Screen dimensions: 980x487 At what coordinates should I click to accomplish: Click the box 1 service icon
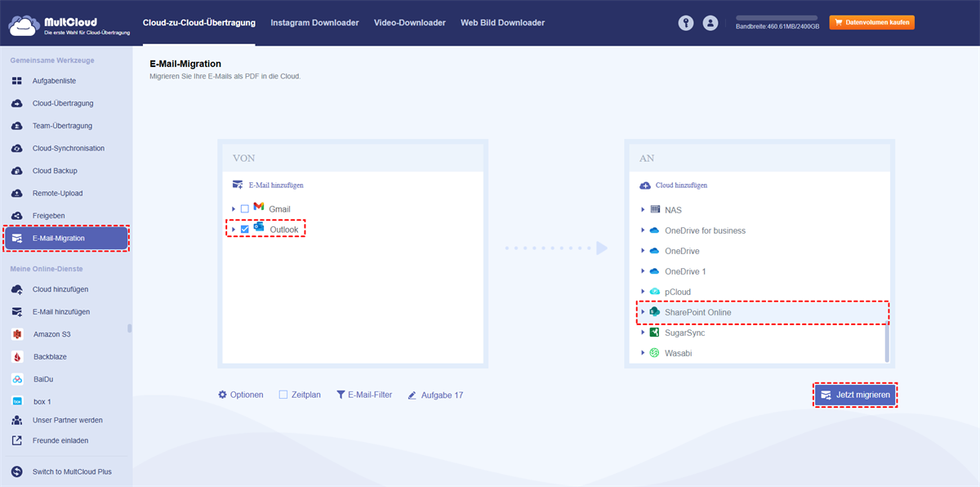17,401
